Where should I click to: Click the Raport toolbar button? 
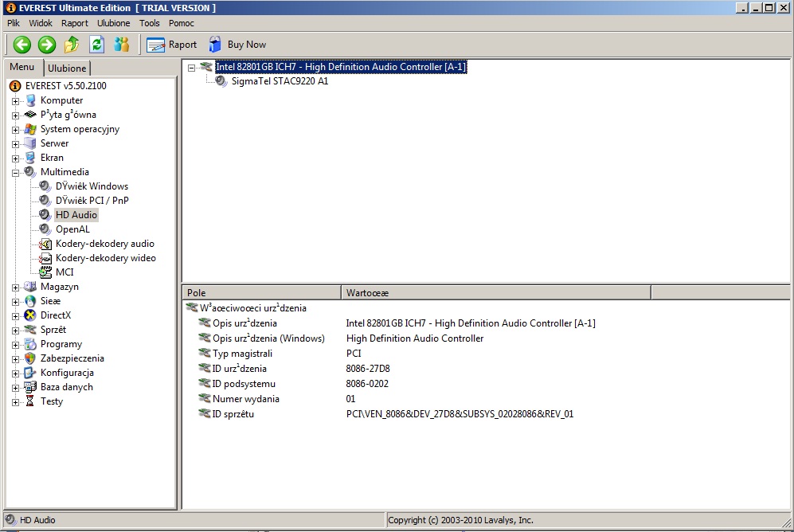[171, 45]
